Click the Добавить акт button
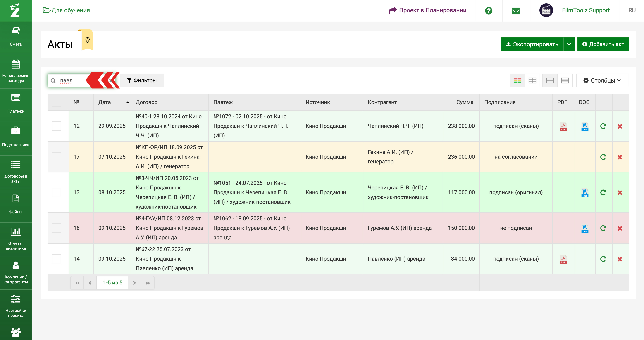 [603, 44]
